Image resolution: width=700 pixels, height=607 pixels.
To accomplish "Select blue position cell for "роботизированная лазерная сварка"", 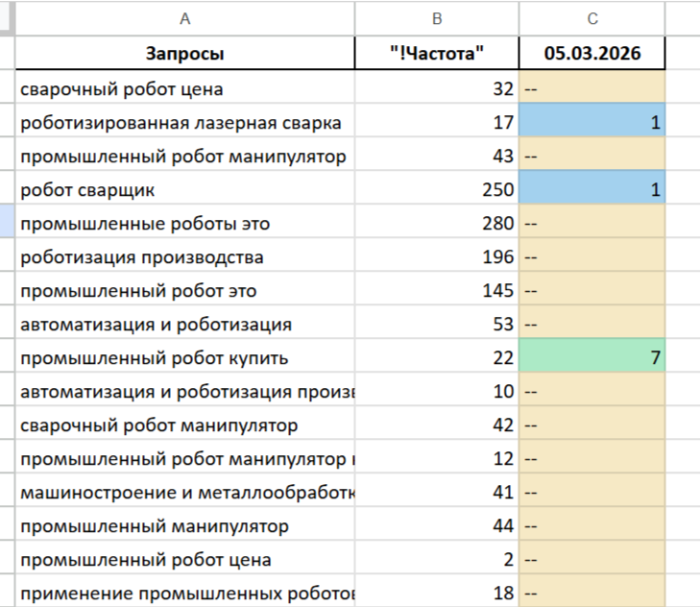I will point(591,122).
